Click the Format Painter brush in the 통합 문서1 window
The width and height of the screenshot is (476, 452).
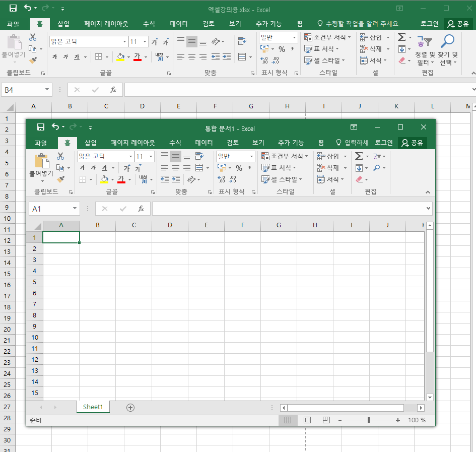point(60,179)
